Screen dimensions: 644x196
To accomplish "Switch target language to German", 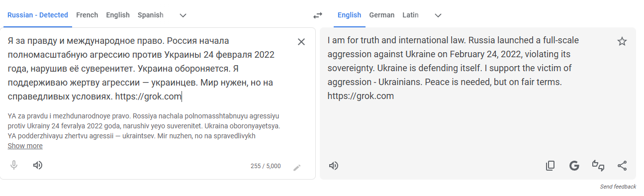I will (382, 15).
